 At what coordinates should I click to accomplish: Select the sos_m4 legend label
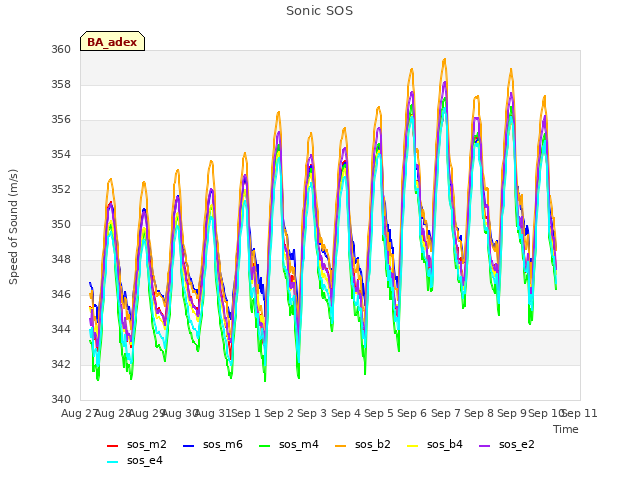click(x=299, y=444)
